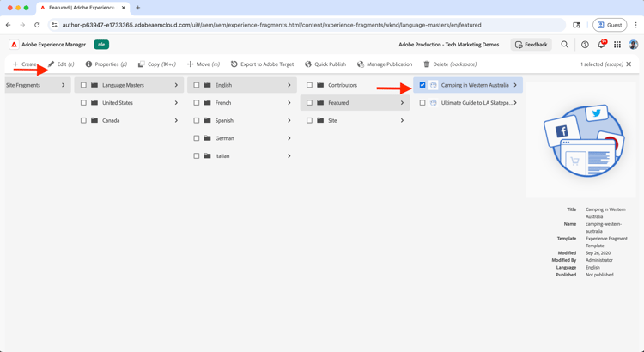Image resolution: width=644 pixels, height=352 pixels.
Task: Expand Camping in Western Australia chevron
Action: (515, 85)
